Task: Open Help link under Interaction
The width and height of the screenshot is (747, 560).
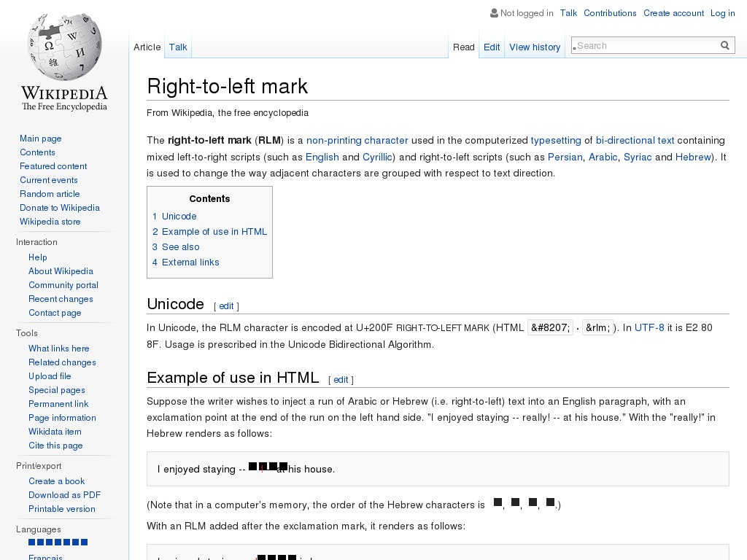Action: pyautogui.click(x=38, y=257)
